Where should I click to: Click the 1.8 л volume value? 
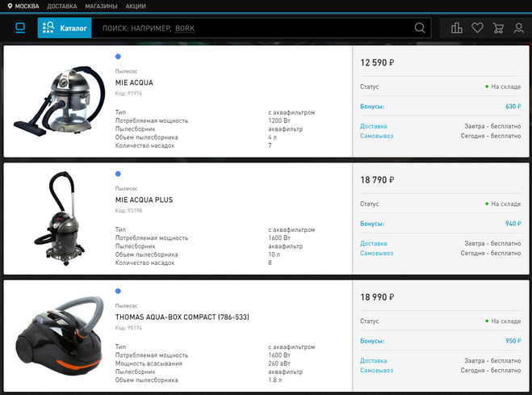pyautogui.click(x=274, y=380)
